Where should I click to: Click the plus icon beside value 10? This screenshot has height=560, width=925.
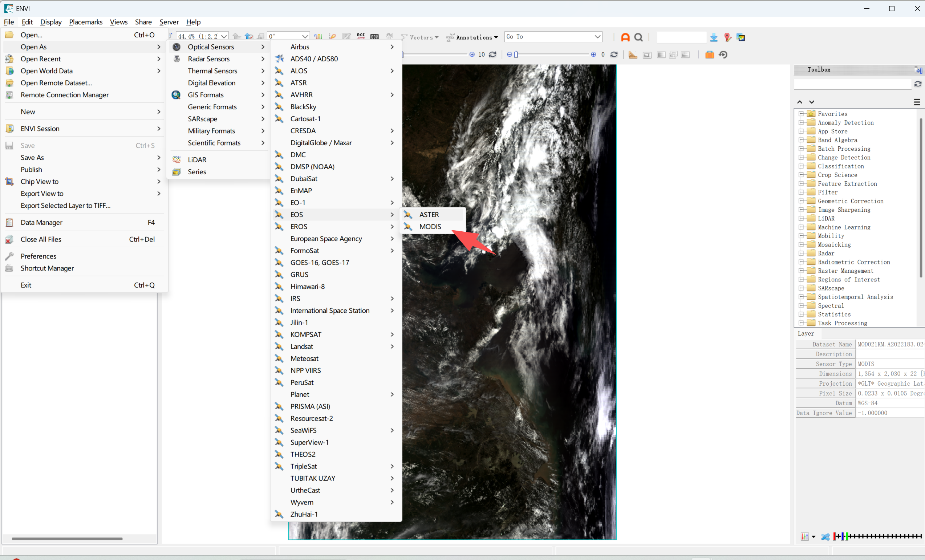point(472,54)
